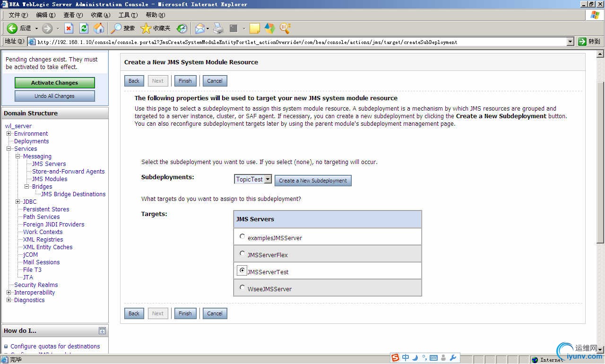This screenshot has height=364, width=605.
Task: Open the Store-and-Forward Agents tree link
Action: coord(69,172)
